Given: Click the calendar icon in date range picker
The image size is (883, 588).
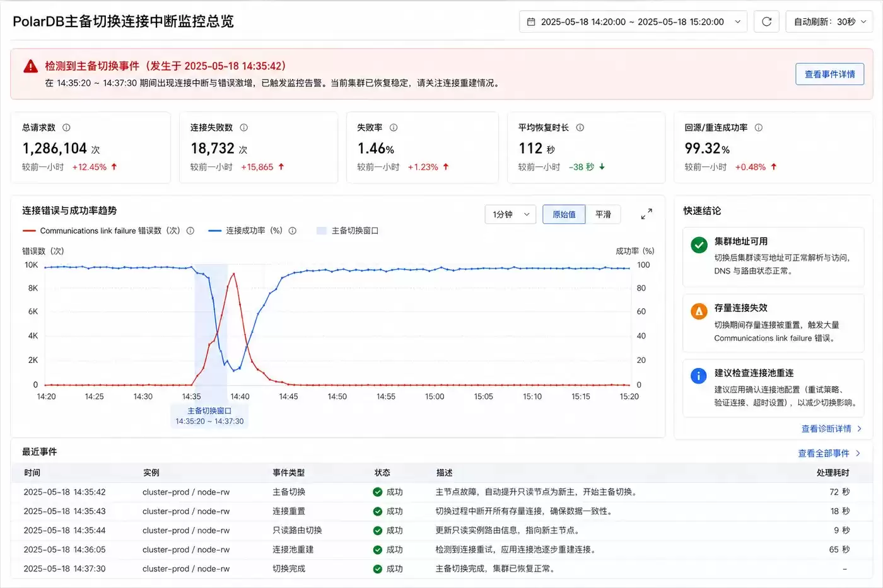Looking at the screenshot, I should coord(531,21).
